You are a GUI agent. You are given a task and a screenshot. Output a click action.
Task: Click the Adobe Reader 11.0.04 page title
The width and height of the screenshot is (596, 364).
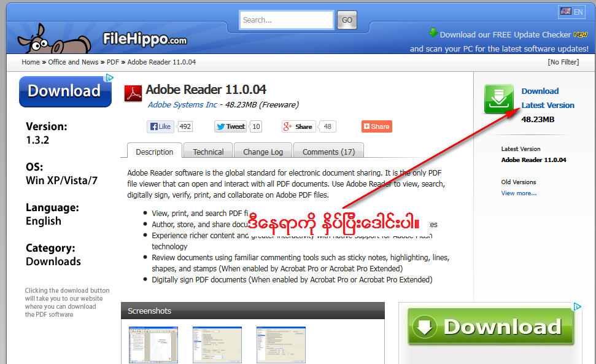[x=206, y=90]
